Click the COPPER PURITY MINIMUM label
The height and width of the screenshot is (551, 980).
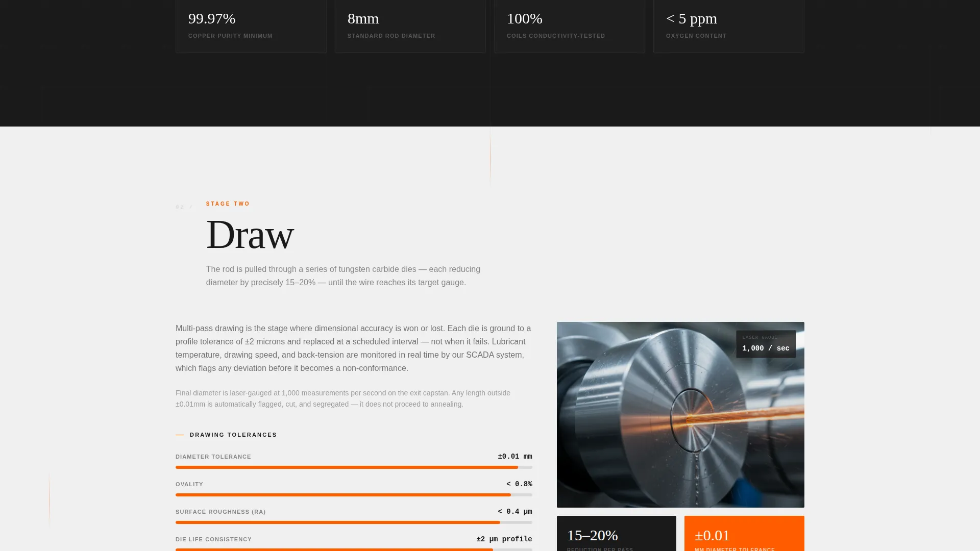(230, 36)
